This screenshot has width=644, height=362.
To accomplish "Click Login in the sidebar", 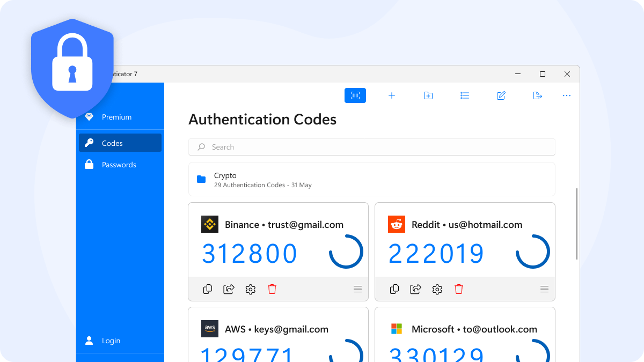I will pos(120,341).
